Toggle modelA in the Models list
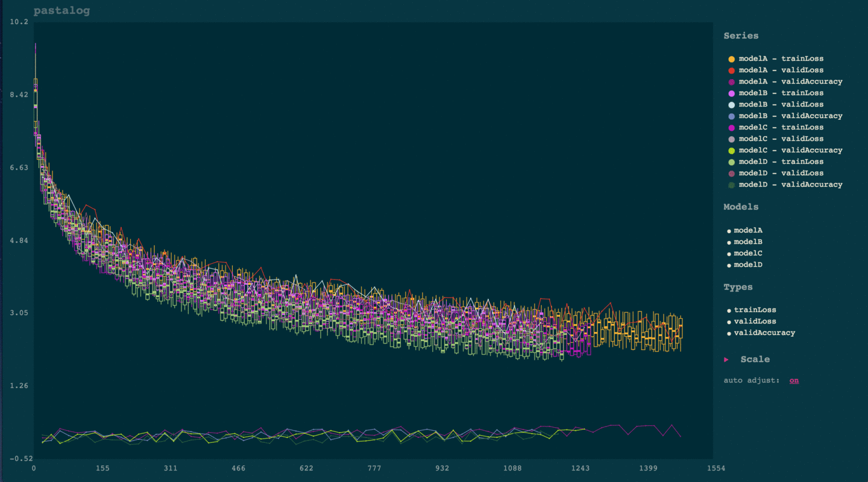The image size is (868, 482). pyautogui.click(x=748, y=230)
